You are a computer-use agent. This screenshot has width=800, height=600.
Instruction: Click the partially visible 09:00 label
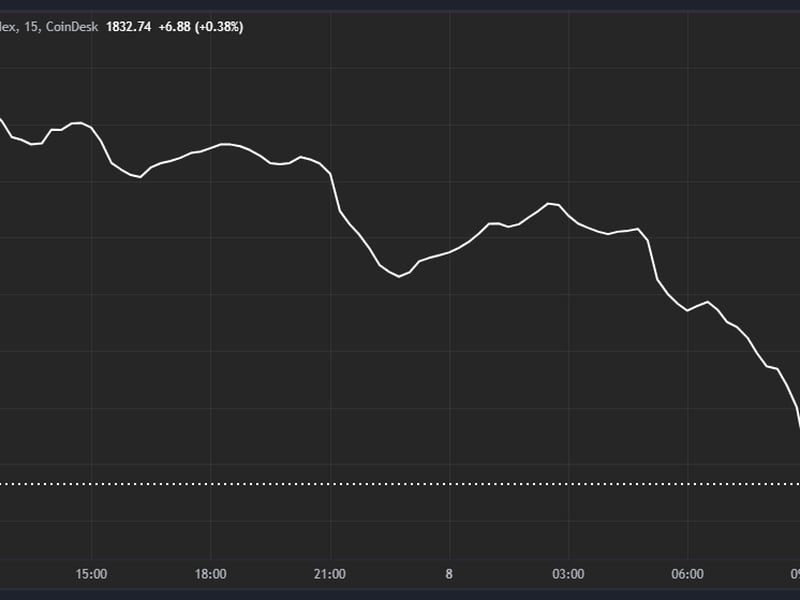795,575
